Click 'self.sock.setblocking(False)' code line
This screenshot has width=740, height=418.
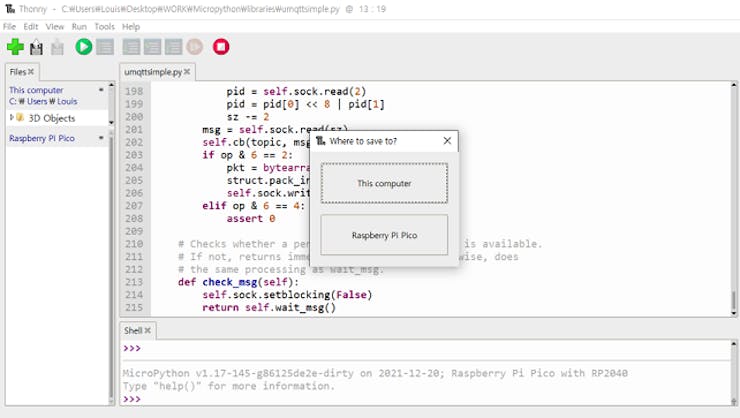(287, 295)
